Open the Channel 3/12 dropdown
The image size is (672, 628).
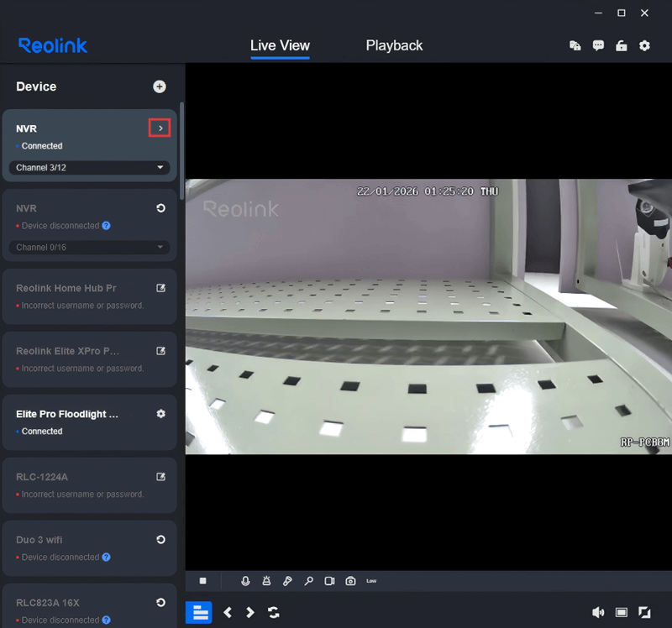pos(90,168)
